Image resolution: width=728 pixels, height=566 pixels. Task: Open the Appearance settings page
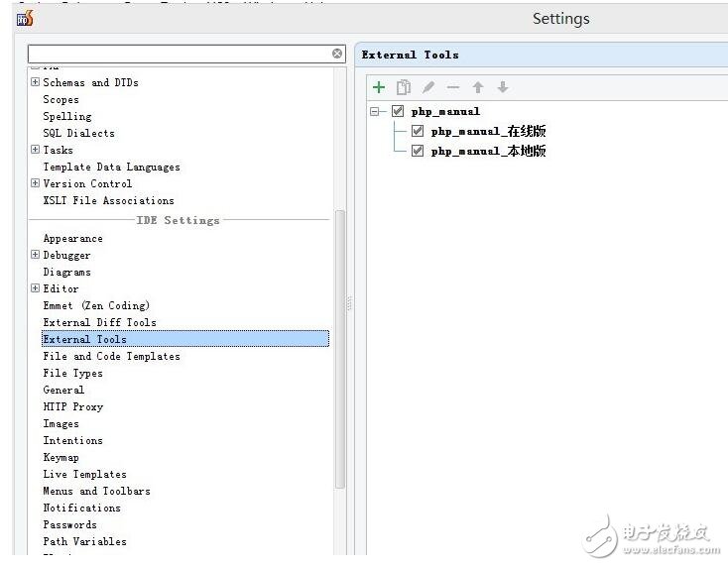click(x=72, y=239)
